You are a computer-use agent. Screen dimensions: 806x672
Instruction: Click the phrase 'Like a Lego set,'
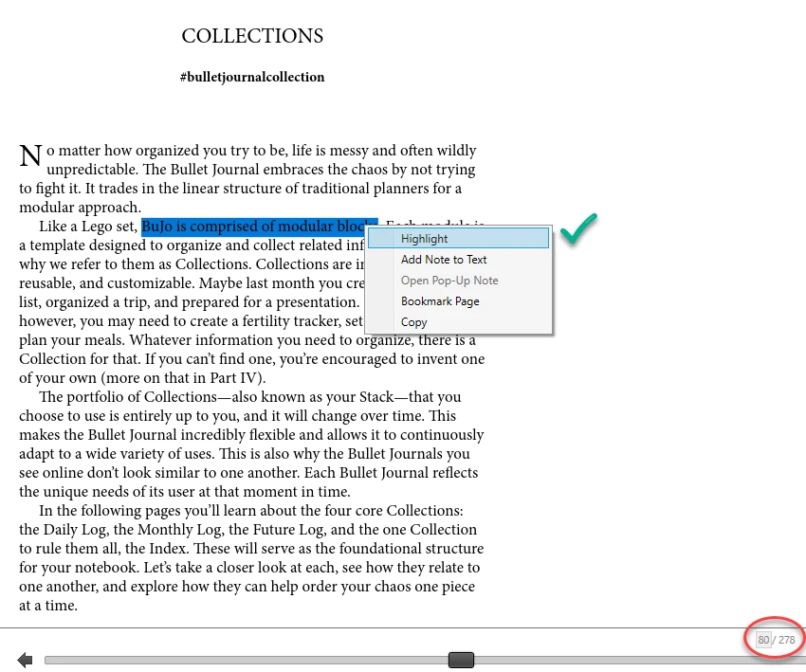[88, 227]
